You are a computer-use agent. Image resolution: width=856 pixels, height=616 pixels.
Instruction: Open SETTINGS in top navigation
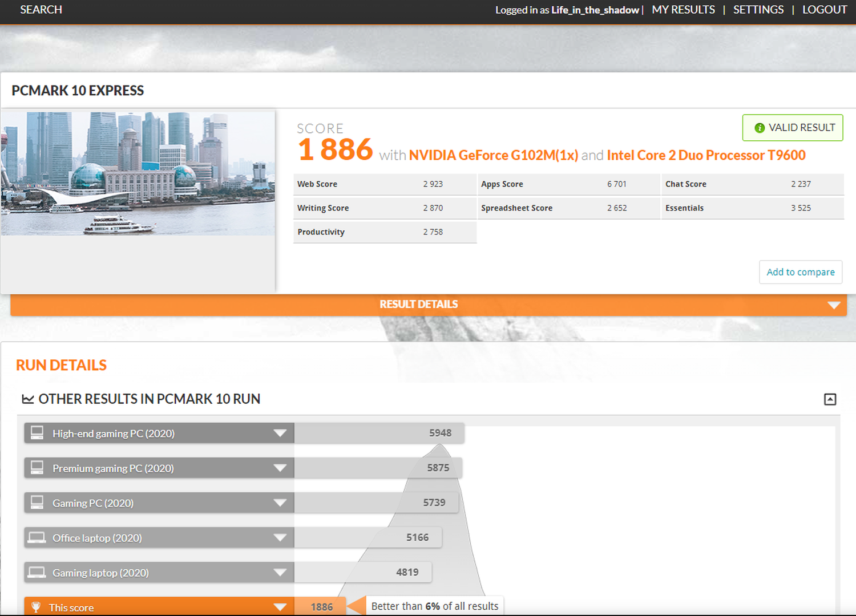[758, 10]
